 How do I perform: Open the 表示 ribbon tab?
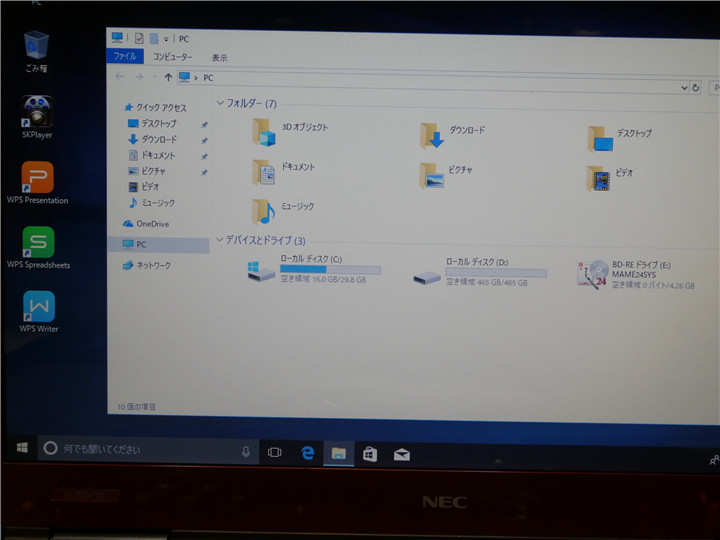pyautogui.click(x=219, y=58)
